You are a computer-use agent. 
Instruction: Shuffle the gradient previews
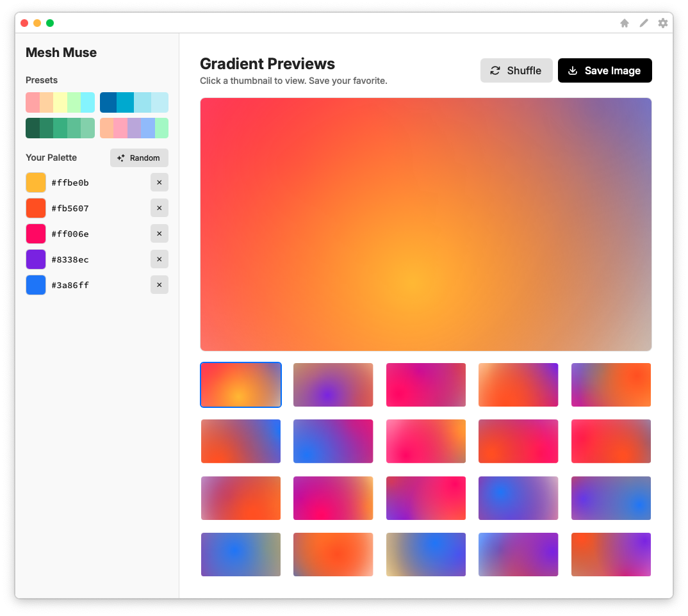point(516,70)
